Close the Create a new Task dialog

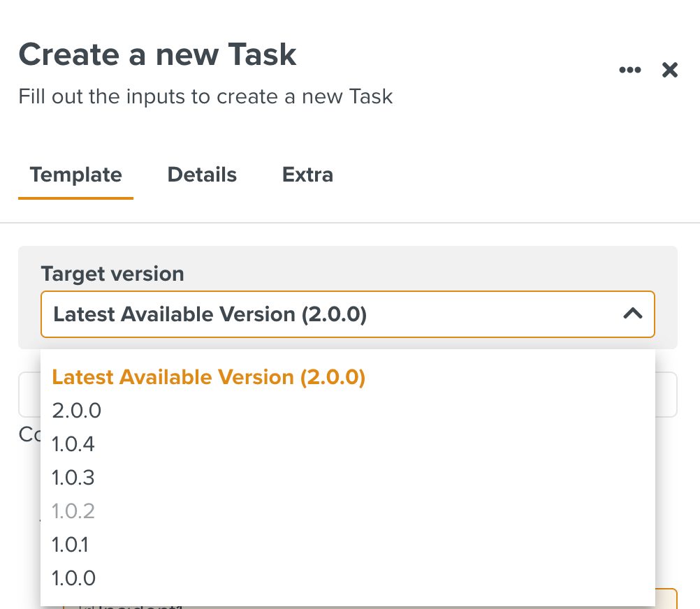pos(670,70)
